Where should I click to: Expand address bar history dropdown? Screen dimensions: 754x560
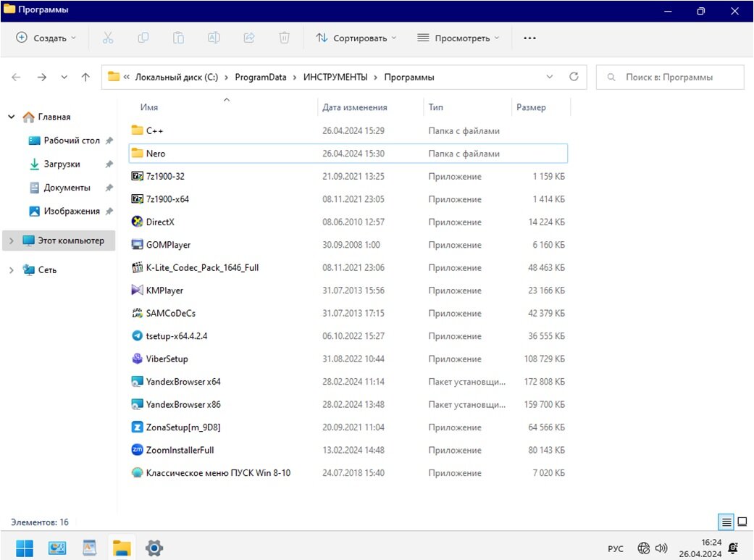[x=550, y=77]
